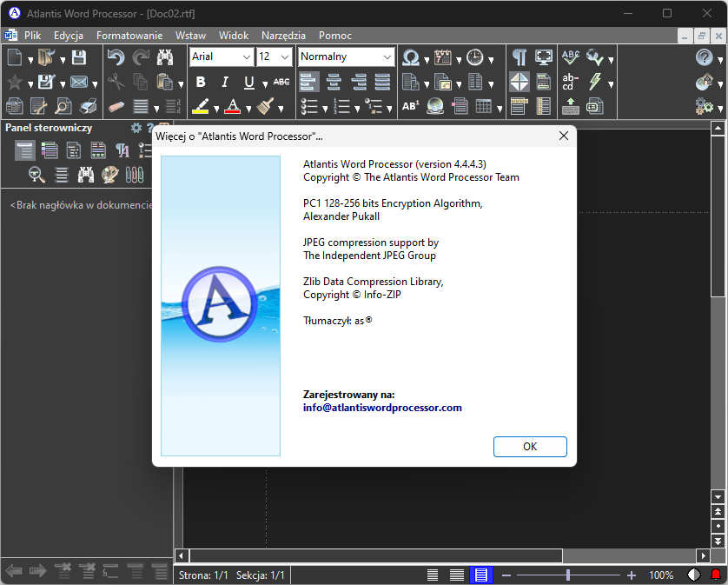Click the yellow highlight color swatch icon

pyautogui.click(x=201, y=106)
